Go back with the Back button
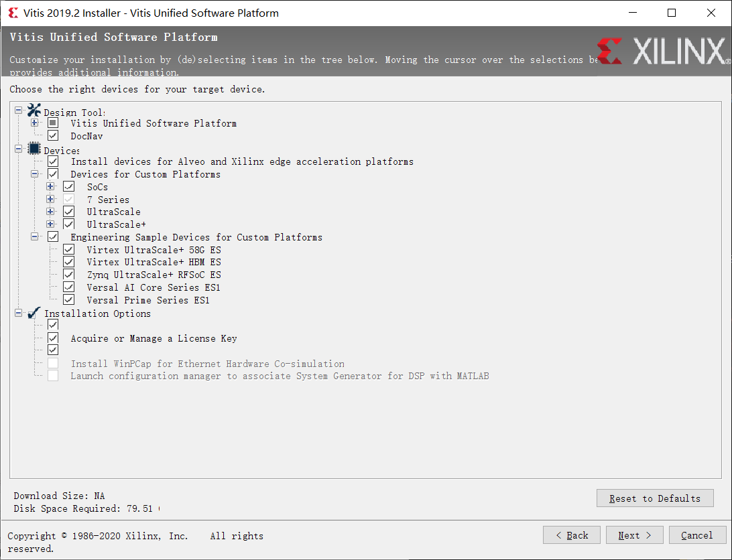 pyautogui.click(x=571, y=535)
